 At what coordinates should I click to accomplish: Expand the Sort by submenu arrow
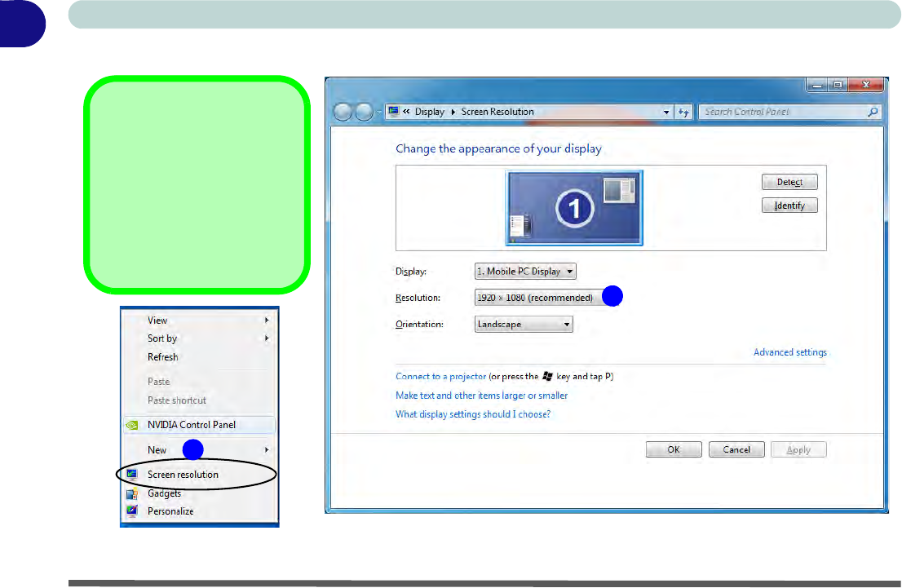pos(267,338)
